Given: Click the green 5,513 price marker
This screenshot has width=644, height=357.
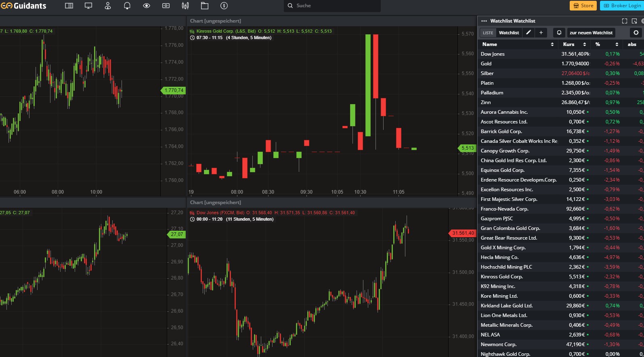Looking at the screenshot, I should tap(467, 148).
